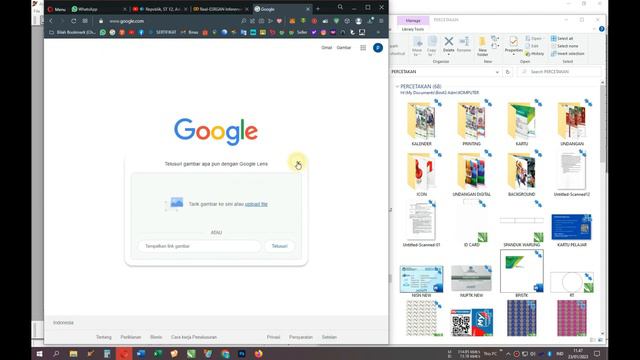Open the Opera Menu button
Viewport: 640px width, 360px height.
pyautogui.click(x=57, y=9)
